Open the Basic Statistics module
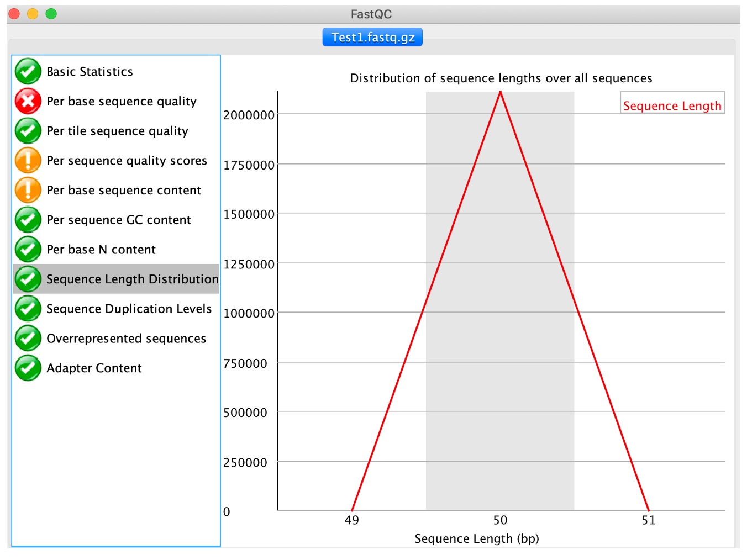 coord(90,72)
